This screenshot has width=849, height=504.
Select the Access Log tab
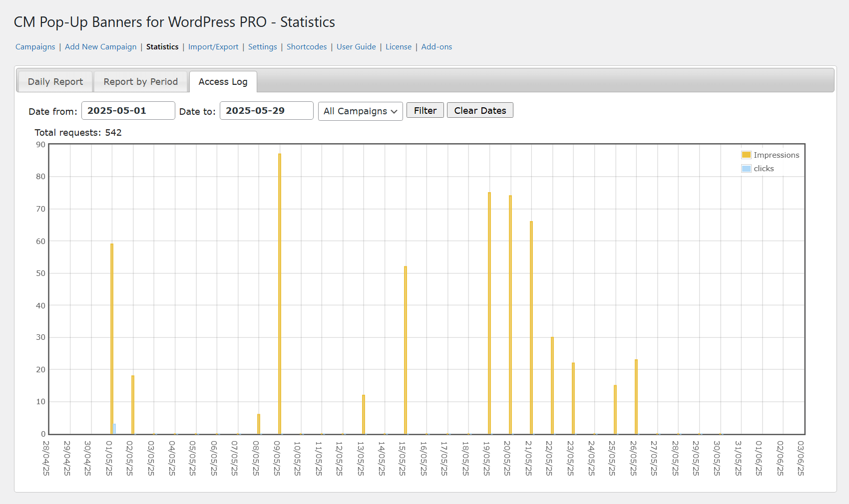pyautogui.click(x=223, y=82)
